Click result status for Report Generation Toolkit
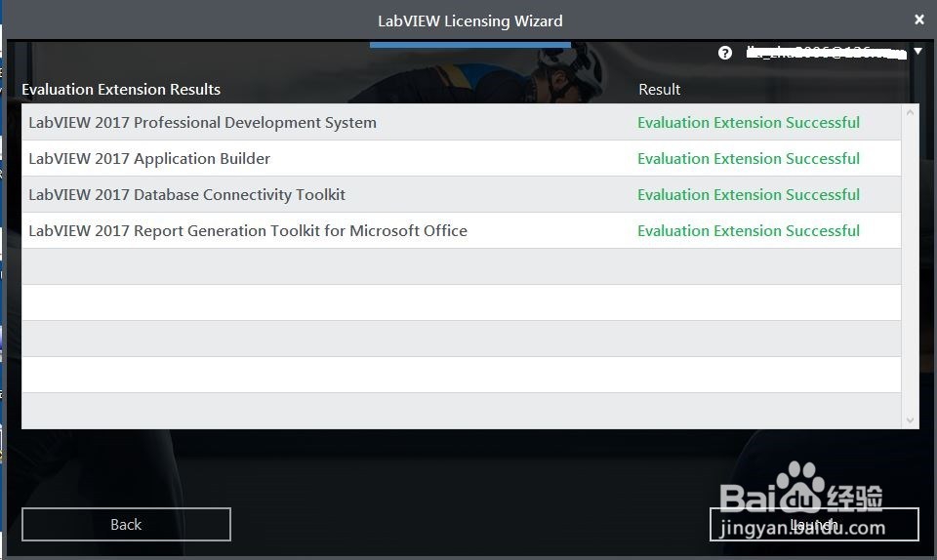 click(x=749, y=230)
